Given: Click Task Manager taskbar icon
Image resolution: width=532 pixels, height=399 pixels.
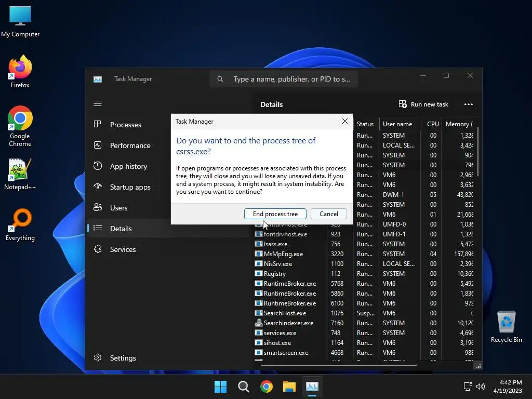Looking at the screenshot, I should pos(312,387).
